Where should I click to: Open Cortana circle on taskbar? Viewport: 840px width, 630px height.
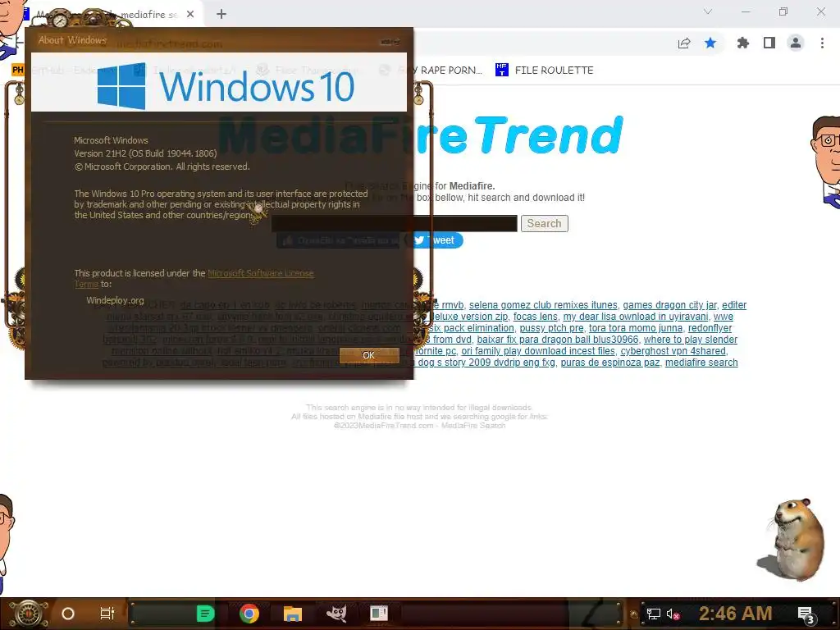[x=68, y=614]
